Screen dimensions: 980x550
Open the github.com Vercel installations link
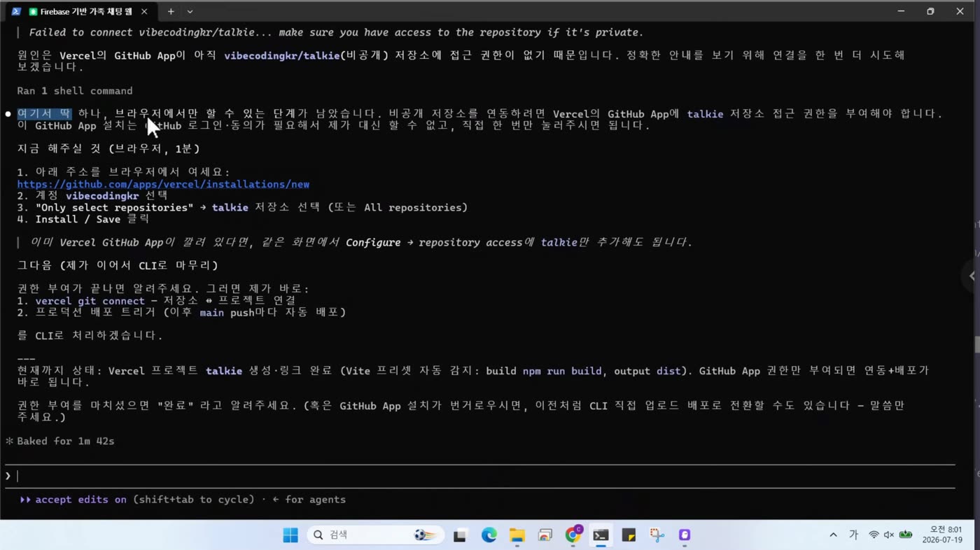(x=163, y=185)
